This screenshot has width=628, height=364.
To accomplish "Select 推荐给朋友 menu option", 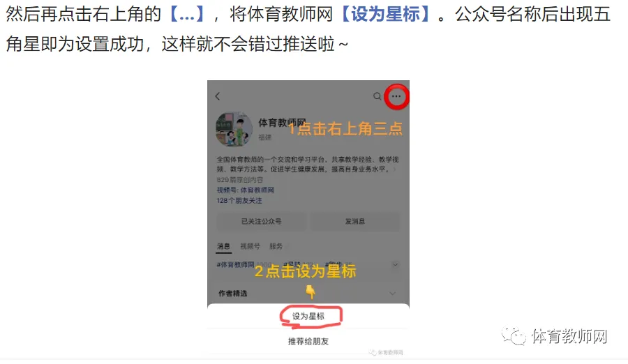I will point(308,341).
